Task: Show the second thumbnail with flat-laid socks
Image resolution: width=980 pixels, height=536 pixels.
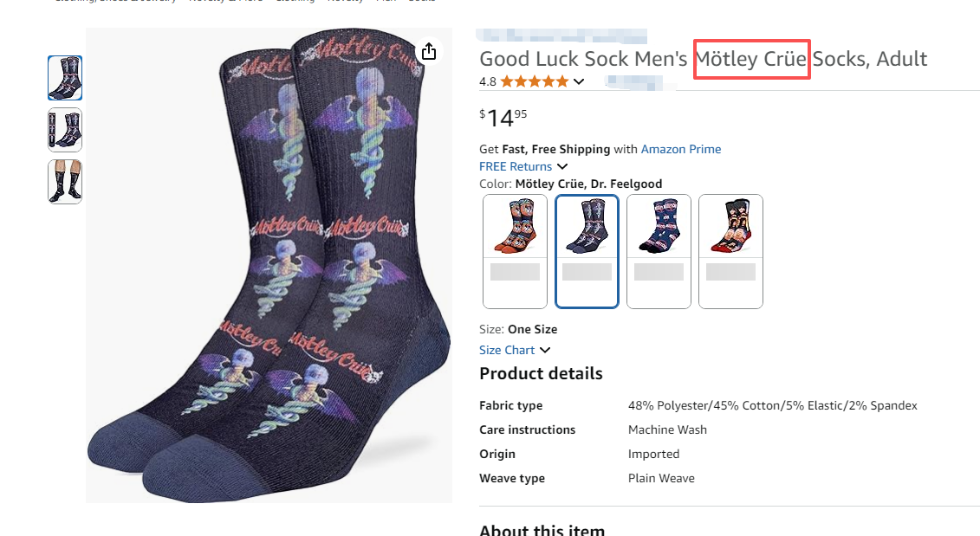Action: (x=65, y=130)
